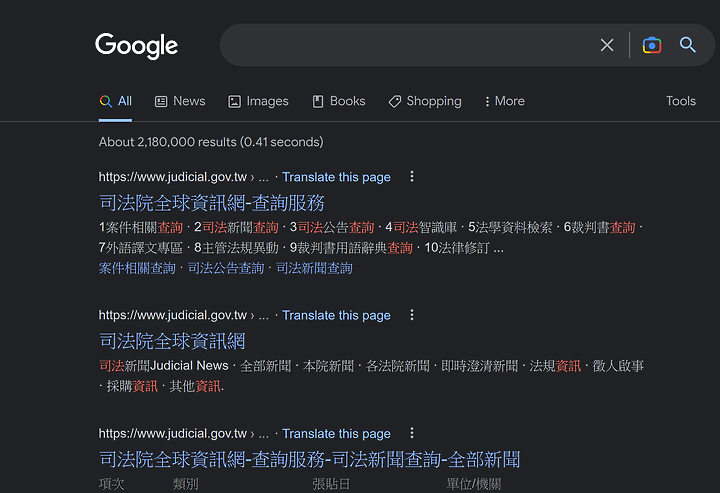720x493 pixels.
Task: Click the magnifier search button
Action: coord(687,45)
